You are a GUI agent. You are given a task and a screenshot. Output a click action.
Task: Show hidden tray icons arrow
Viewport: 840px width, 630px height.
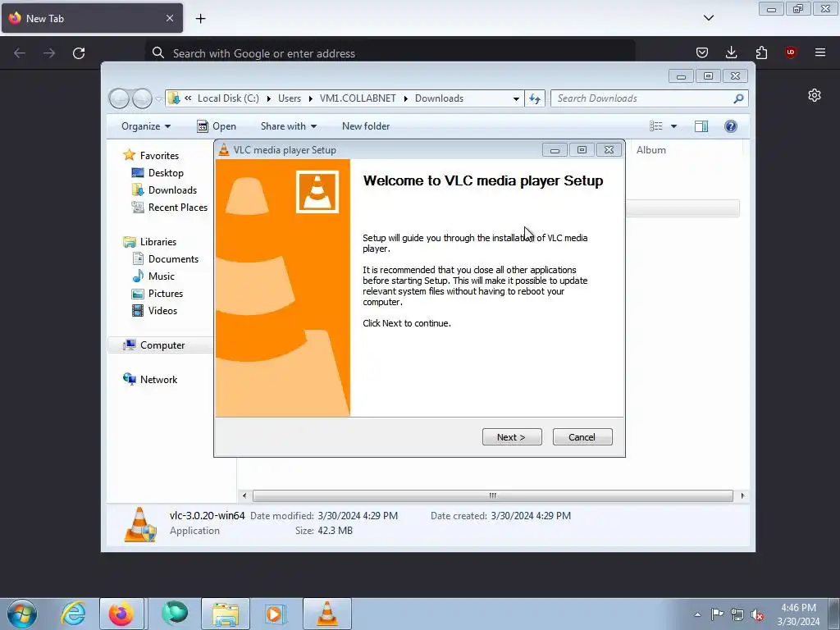[x=697, y=614]
